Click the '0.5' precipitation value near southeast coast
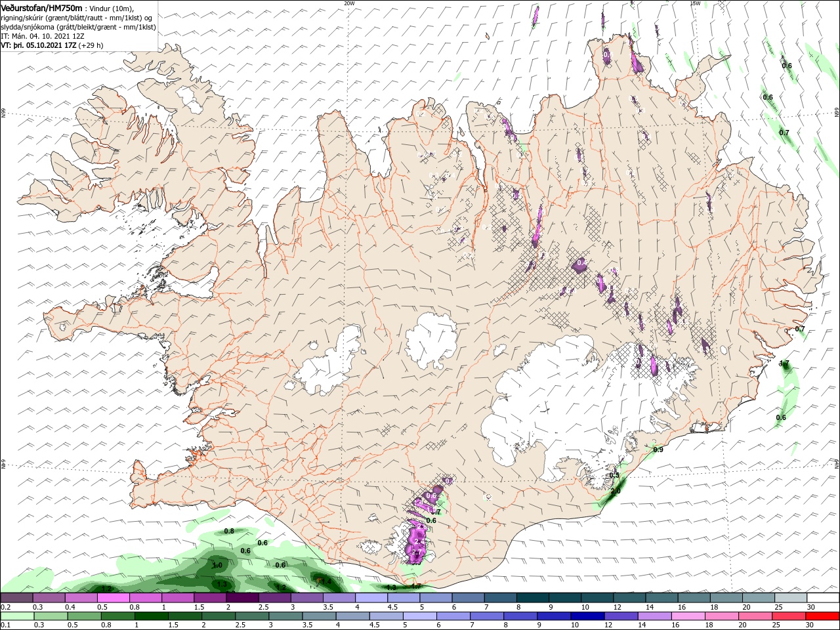 pyautogui.click(x=614, y=475)
